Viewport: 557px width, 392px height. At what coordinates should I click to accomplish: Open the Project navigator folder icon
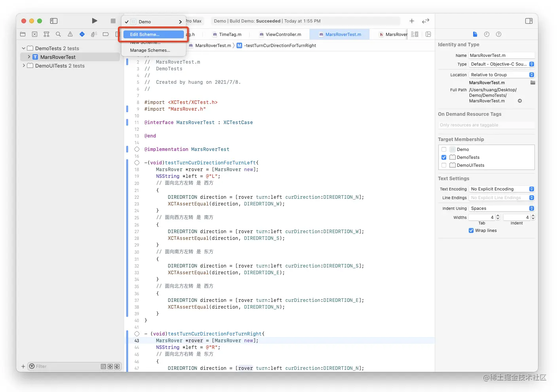(x=23, y=34)
